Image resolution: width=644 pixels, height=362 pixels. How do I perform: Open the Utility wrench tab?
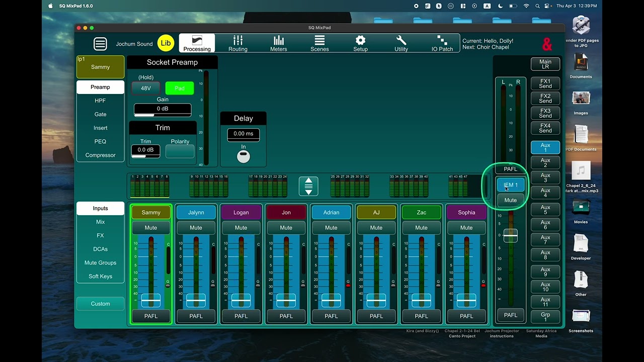401,43
